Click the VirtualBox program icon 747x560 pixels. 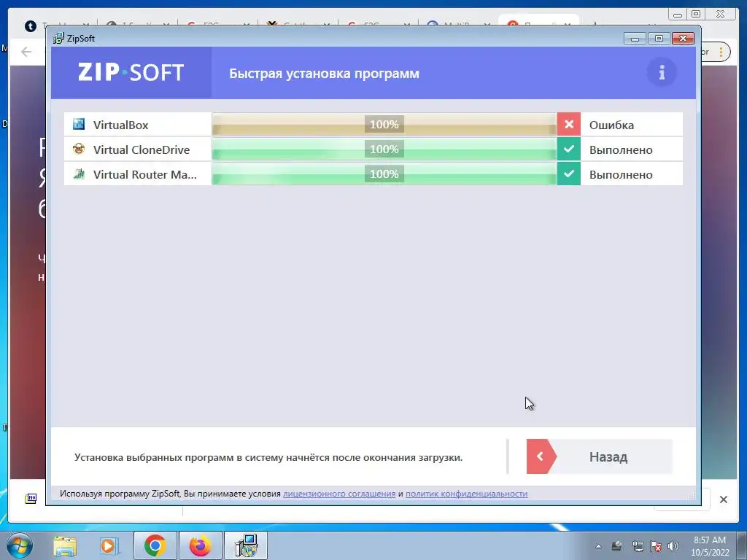click(x=79, y=124)
